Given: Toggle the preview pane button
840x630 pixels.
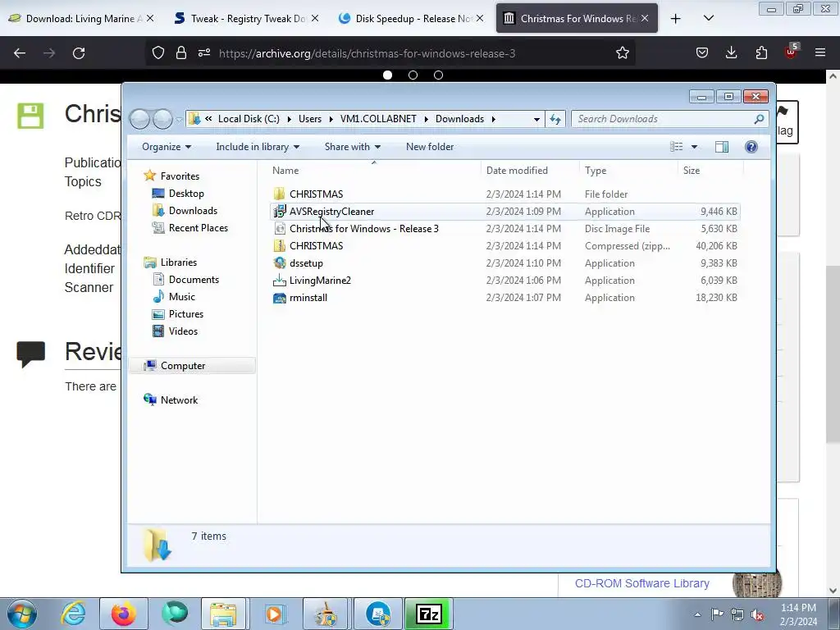Looking at the screenshot, I should [x=722, y=147].
